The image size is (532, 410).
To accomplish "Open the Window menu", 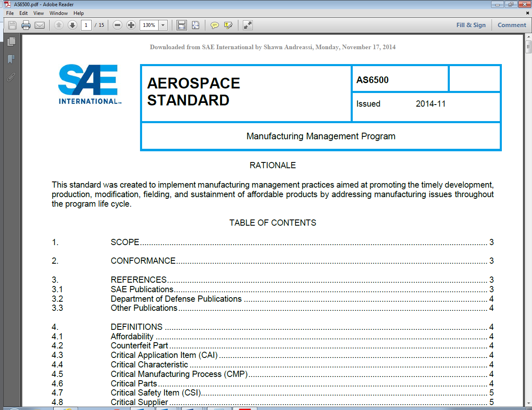I will click(x=59, y=13).
